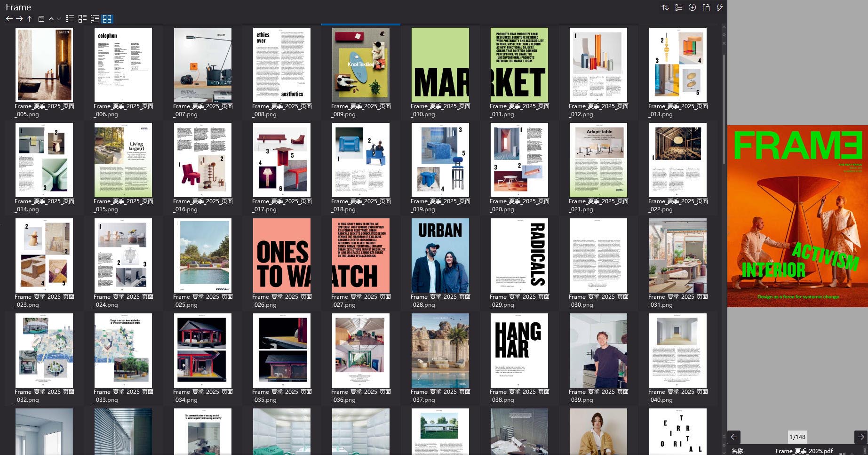Open the item checklist icon top-right
Screen dimensions: 868x455
[678, 8]
